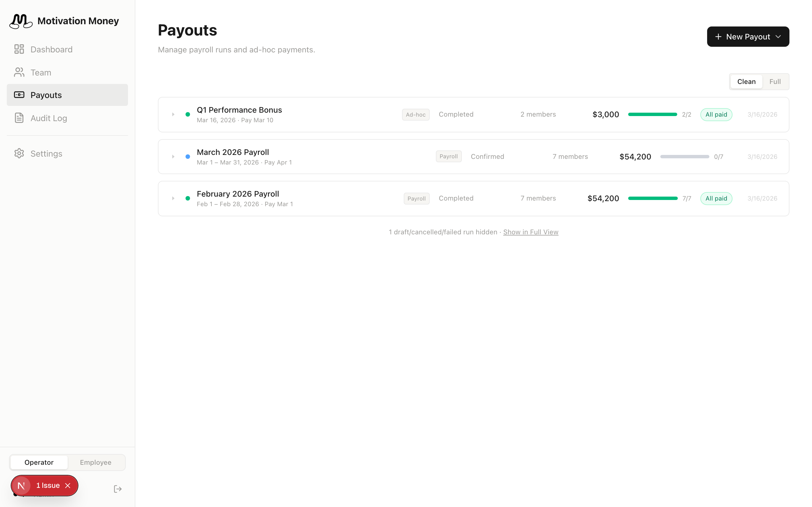Click the Show in Full View link
Viewport: 812px width, 507px height.
tap(531, 232)
